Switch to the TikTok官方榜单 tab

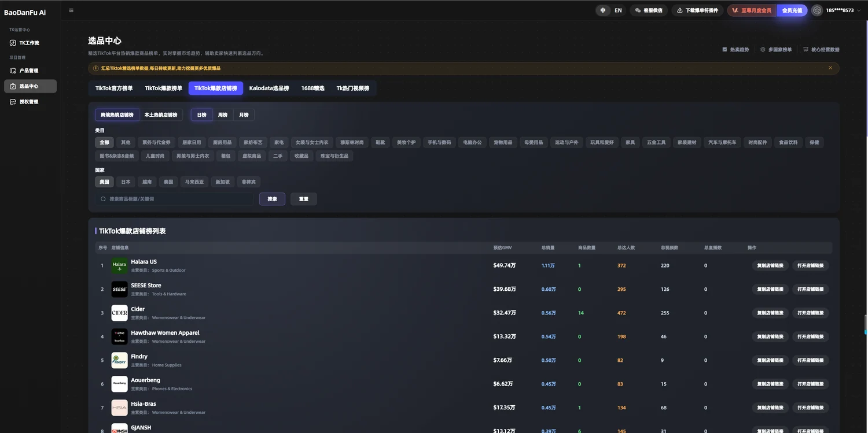pos(114,88)
